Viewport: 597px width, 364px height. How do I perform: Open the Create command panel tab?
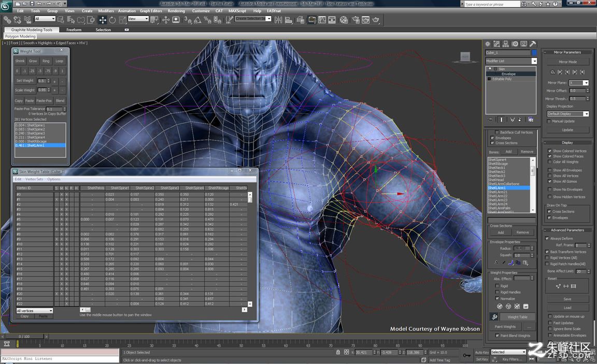coord(488,43)
